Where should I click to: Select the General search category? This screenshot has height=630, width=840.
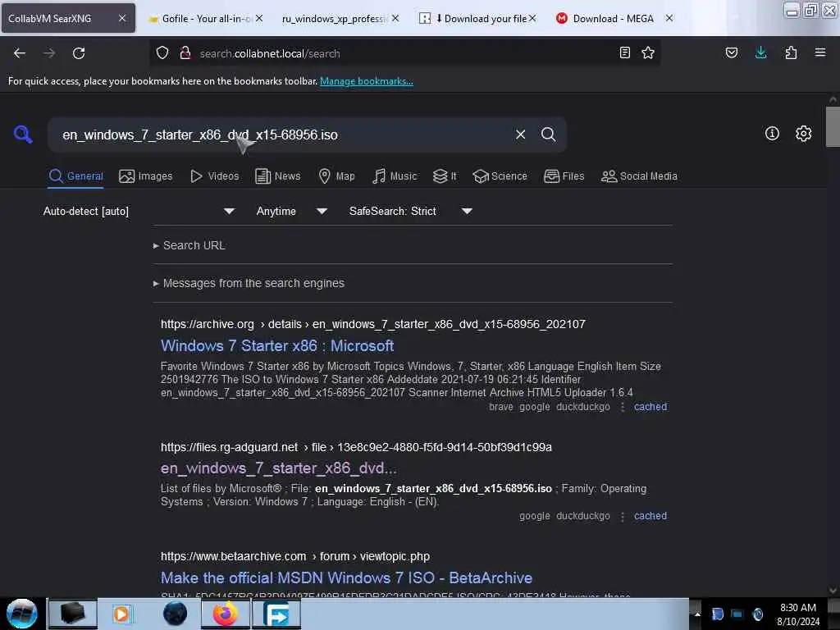click(76, 176)
